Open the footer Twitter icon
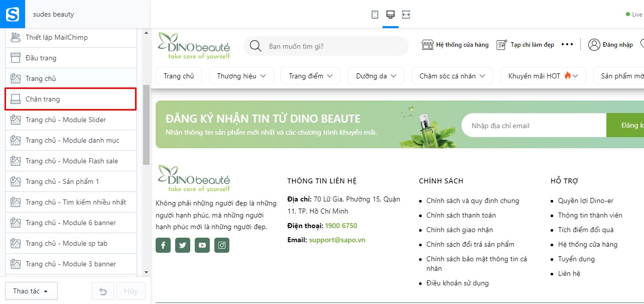Viewport: 644px width, 304px height. click(183, 245)
